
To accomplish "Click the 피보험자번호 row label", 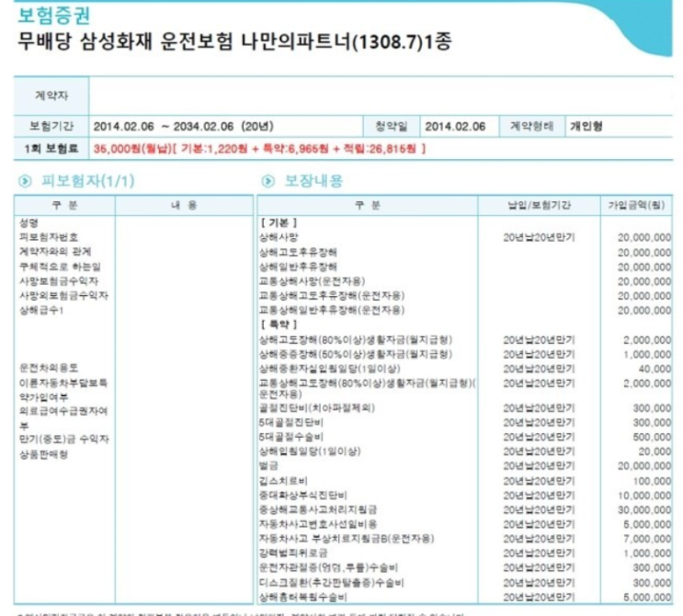I will tap(49, 237).
